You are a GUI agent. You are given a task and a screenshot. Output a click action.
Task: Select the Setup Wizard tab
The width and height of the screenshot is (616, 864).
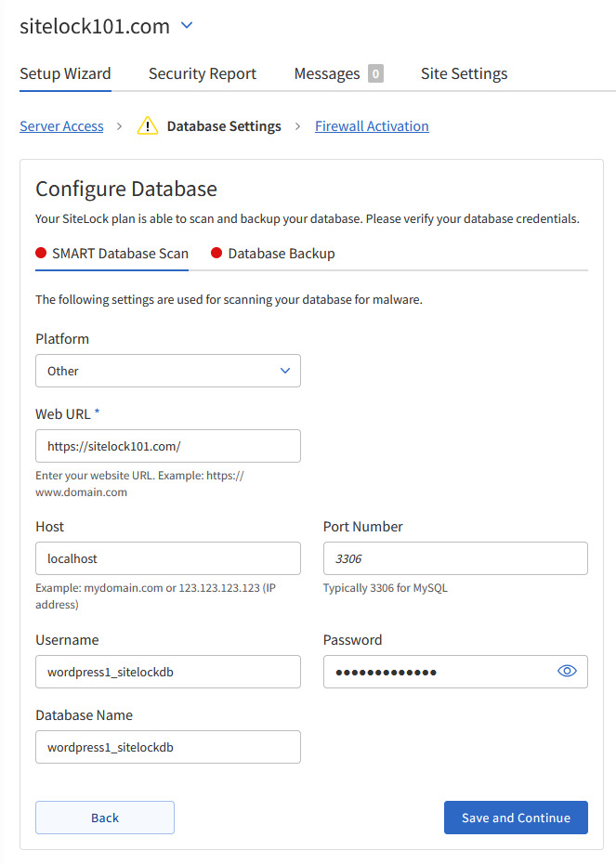coord(65,74)
